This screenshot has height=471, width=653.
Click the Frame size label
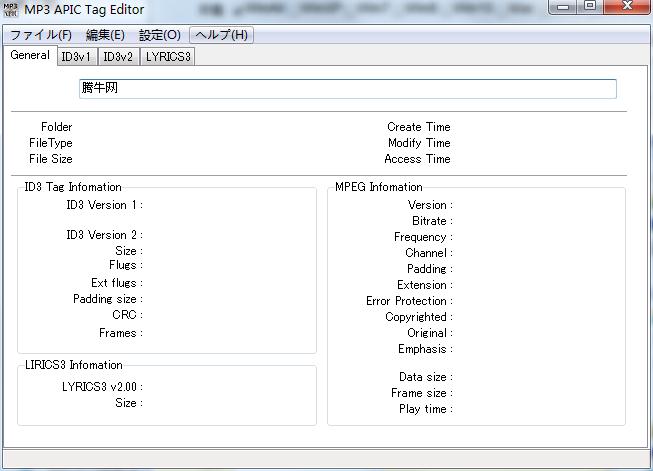422,393
